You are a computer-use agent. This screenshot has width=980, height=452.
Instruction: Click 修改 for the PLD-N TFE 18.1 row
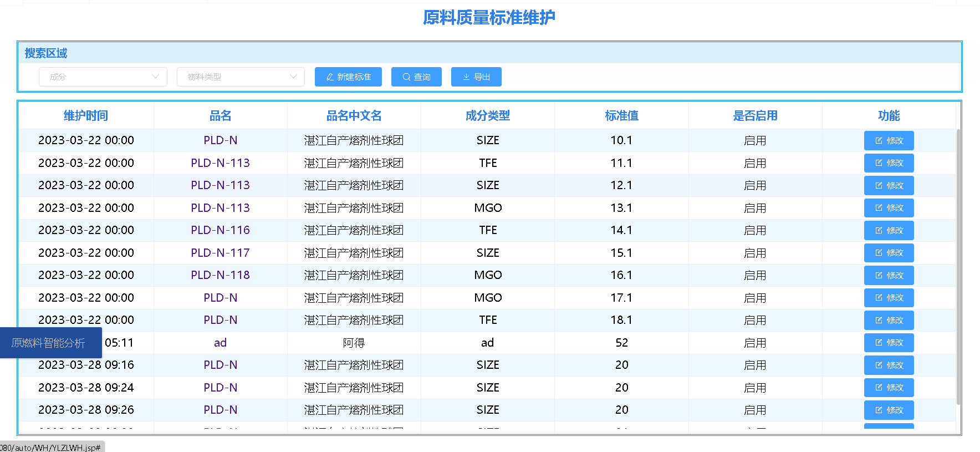click(x=889, y=321)
